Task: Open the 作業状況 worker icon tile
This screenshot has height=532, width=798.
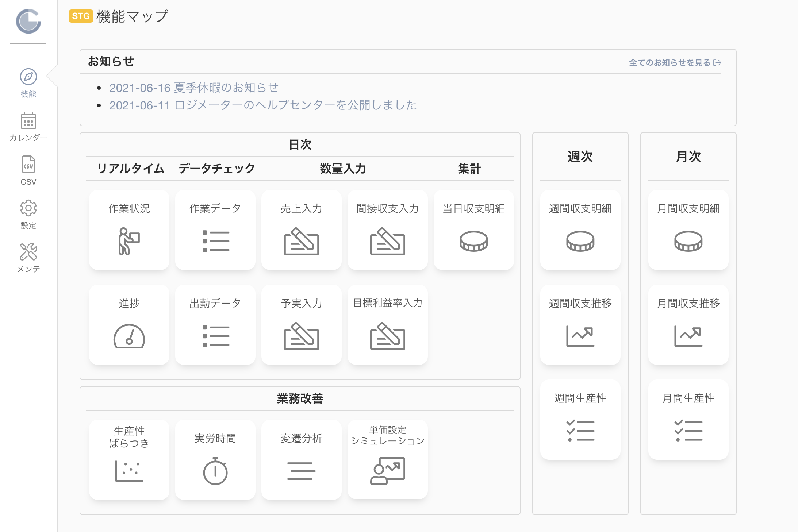Action: coord(129,230)
